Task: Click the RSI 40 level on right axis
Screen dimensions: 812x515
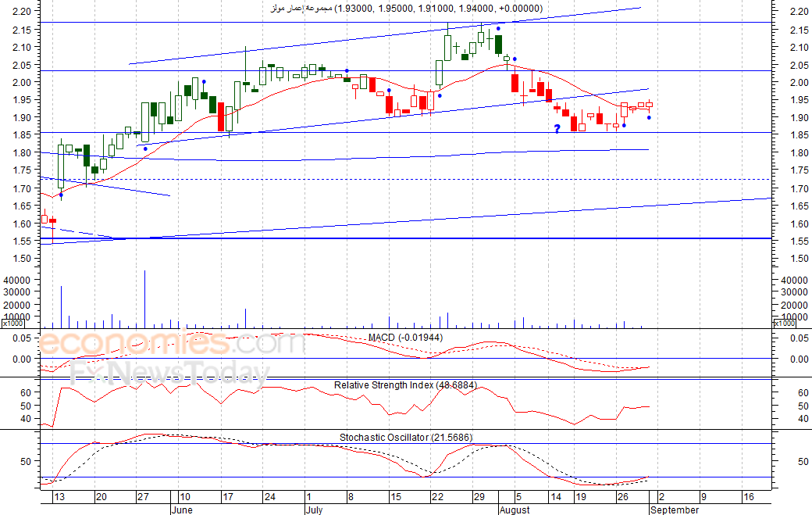Action: click(803, 419)
